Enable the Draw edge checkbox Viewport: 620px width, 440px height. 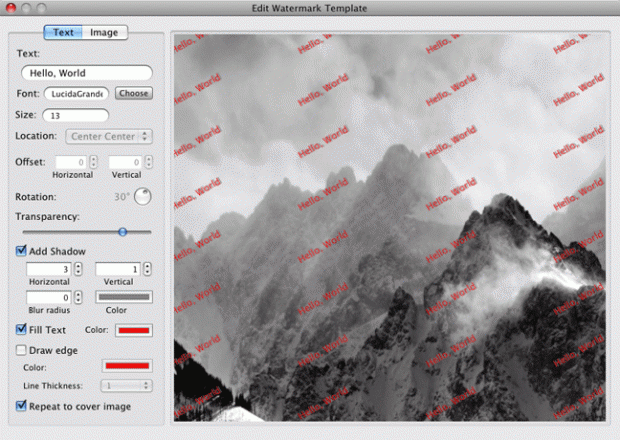[22, 350]
